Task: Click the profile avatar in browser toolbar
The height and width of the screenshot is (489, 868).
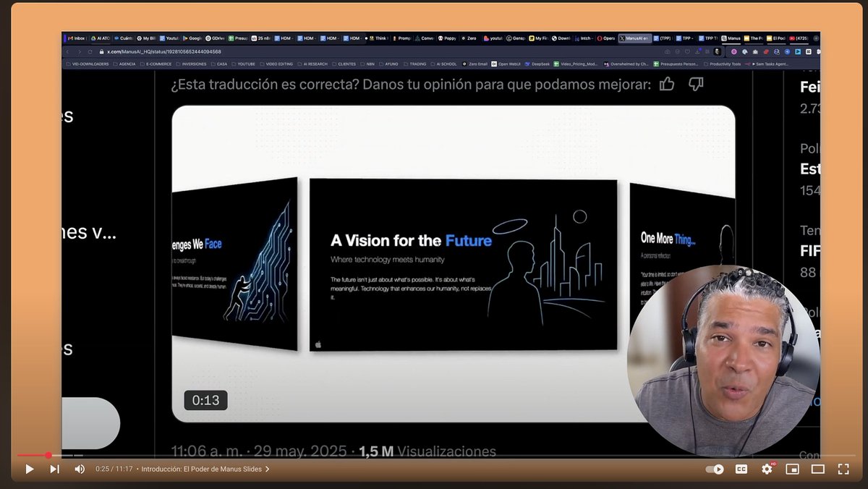Action: pyautogui.click(x=718, y=52)
